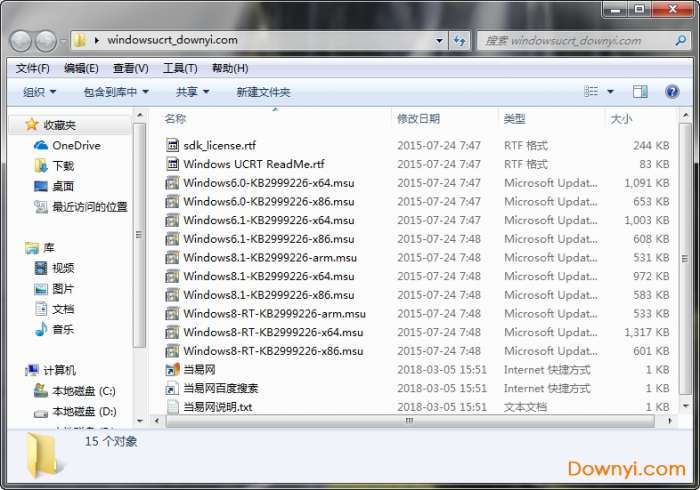The height and width of the screenshot is (490, 700).
Task: Open the 查看(V) menu
Action: (130, 68)
